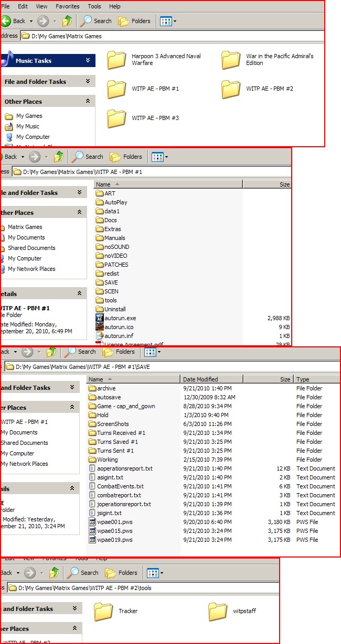The height and width of the screenshot is (644, 341).
Task: Collapse Other Places panel in SAVE window
Action: pos(72,408)
